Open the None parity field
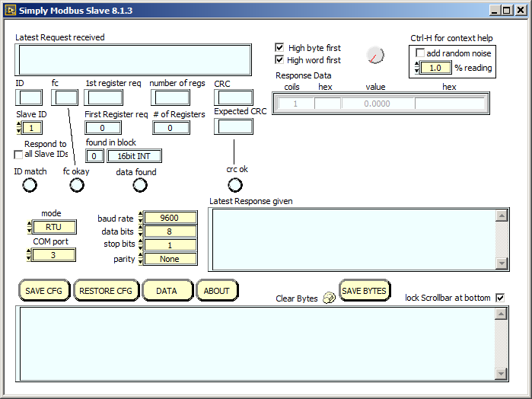Viewport: 532px width, 399px height. 170,259
